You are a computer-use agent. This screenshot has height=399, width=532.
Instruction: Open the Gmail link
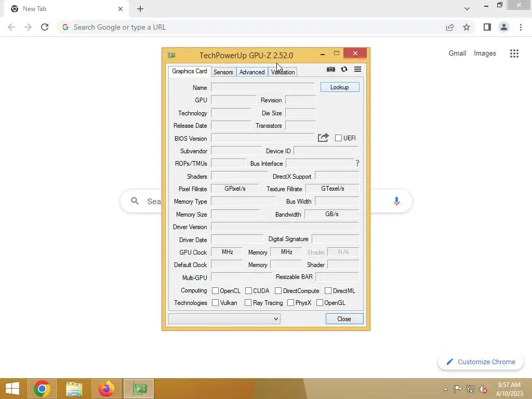pyautogui.click(x=457, y=54)
